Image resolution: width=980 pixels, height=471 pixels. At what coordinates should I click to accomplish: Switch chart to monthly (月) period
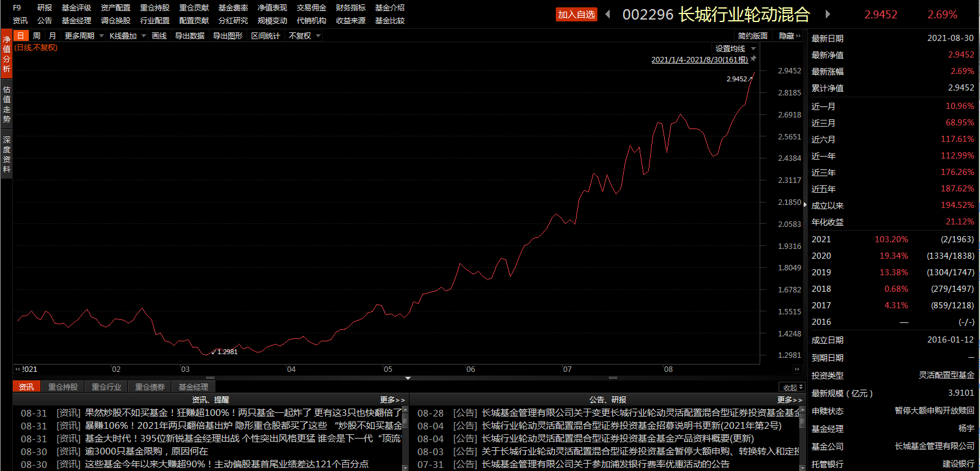click(52, 36)
